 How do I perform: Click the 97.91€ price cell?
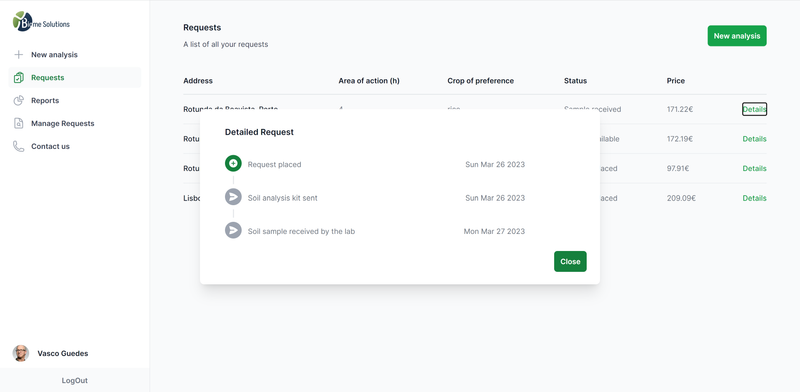coord(678,168)
